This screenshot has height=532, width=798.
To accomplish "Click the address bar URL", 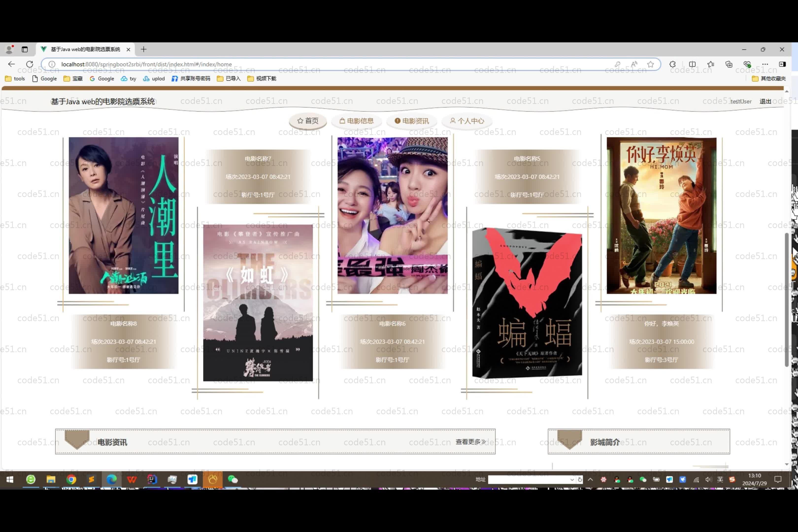I will [147, 64].
